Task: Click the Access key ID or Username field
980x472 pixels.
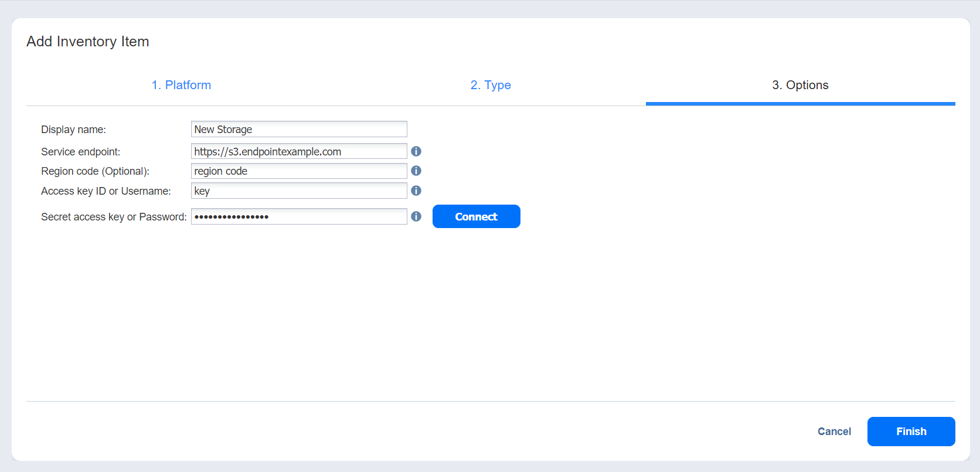Action: 299,191
